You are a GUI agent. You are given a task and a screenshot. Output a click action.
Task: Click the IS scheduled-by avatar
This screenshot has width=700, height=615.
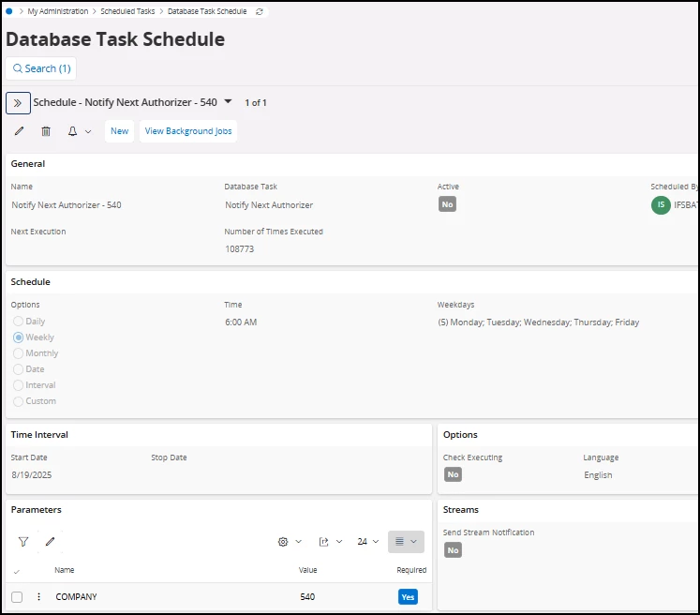pyautogui.click(x=661, y=204)
